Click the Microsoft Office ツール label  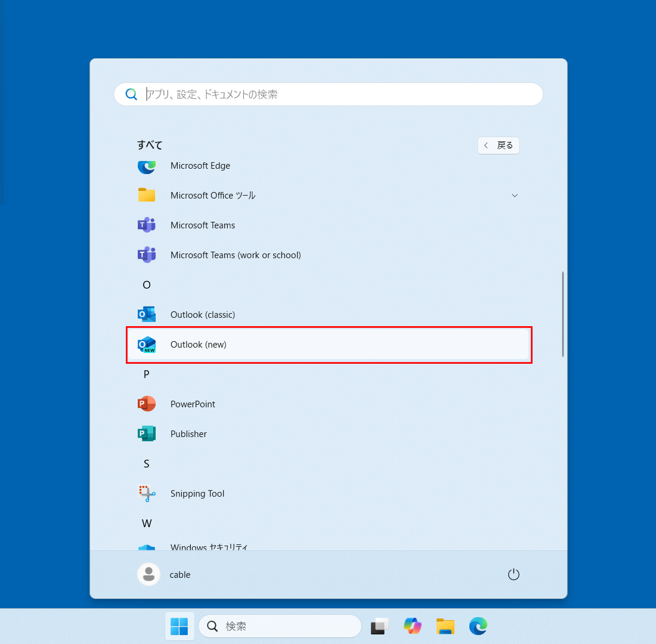coord(213,196)
